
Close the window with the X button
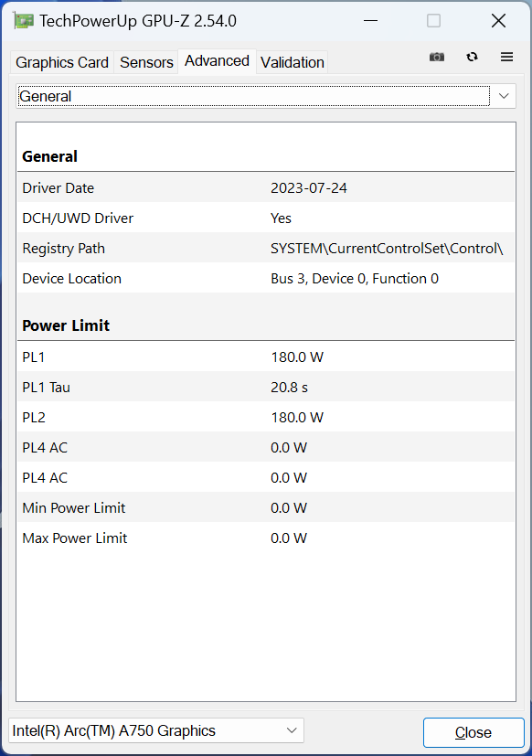point(498,21)
